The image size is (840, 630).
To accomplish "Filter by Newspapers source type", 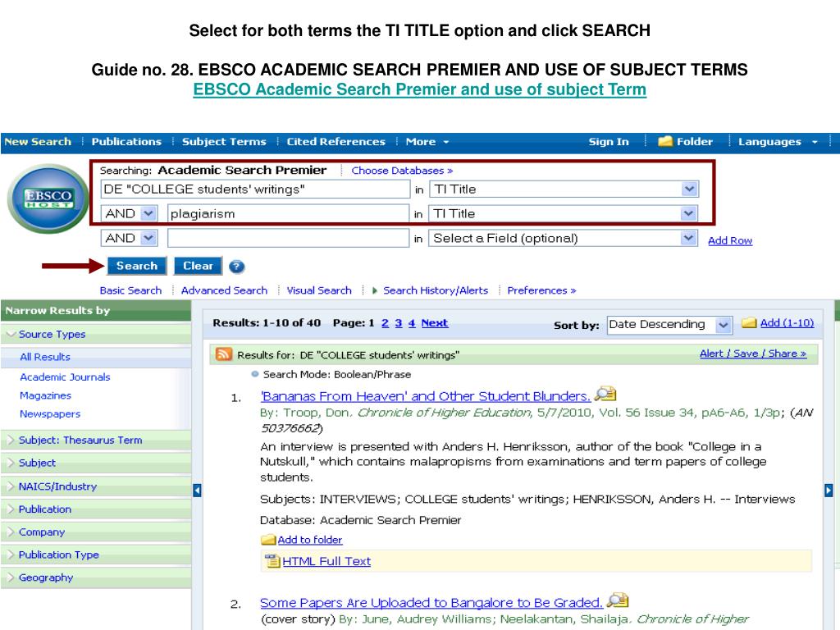I will (50, 413).
